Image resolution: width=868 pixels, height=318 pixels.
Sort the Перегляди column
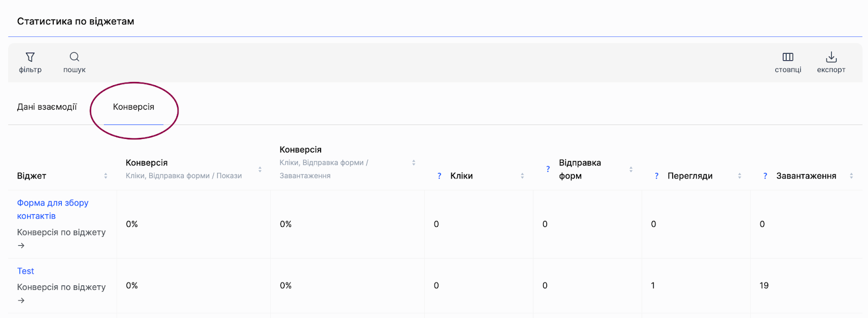click(x=739, y=176)
